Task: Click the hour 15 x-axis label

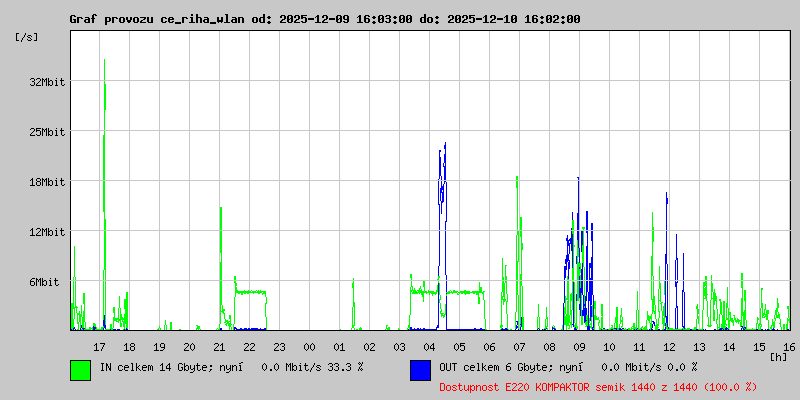Action: click(759, 347)
